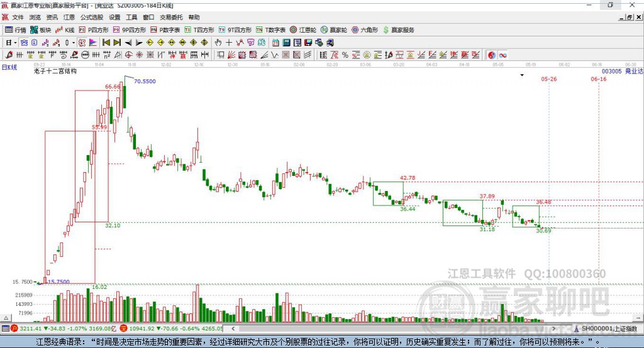Click the rainbow triangle color icon
Image resolution: width=644 pixels, height=348 pixels.
coord(93,43)
